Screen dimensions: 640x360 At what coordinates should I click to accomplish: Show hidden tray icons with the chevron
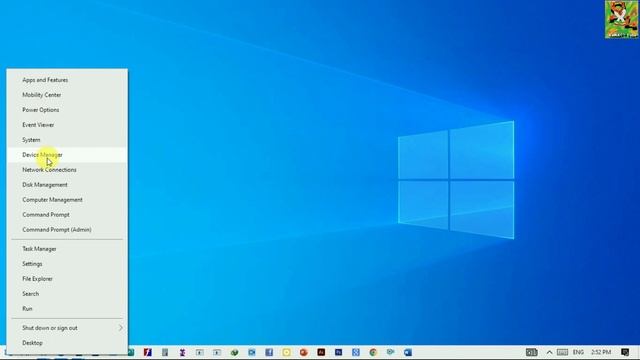[x=549, y=352]
